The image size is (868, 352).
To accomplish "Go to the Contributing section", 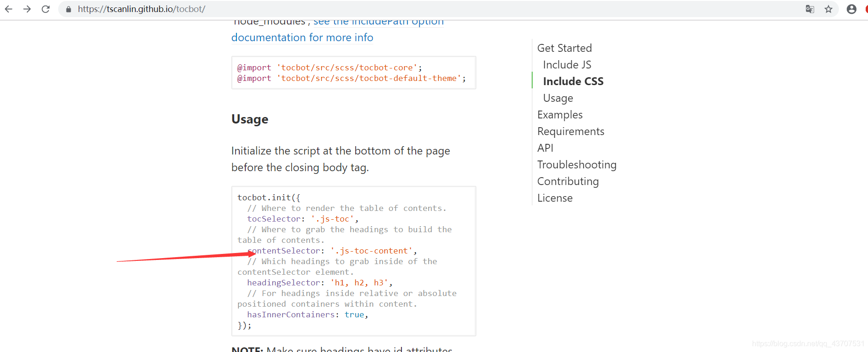I will coord(568,181).
